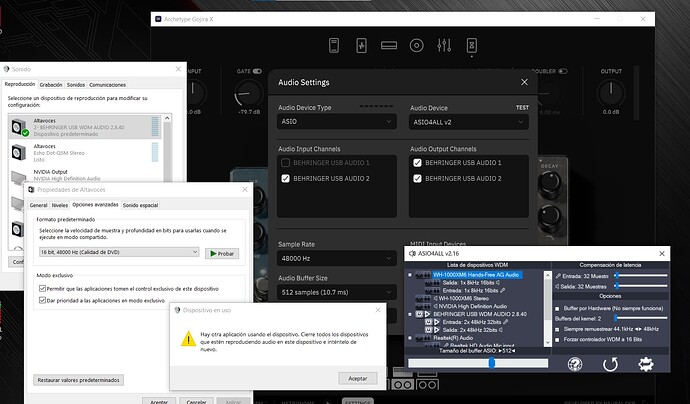This screenshot has height=404, width=690.
Task: Click Restaurar valores predeterminados button
Action: tap(78, 380)
